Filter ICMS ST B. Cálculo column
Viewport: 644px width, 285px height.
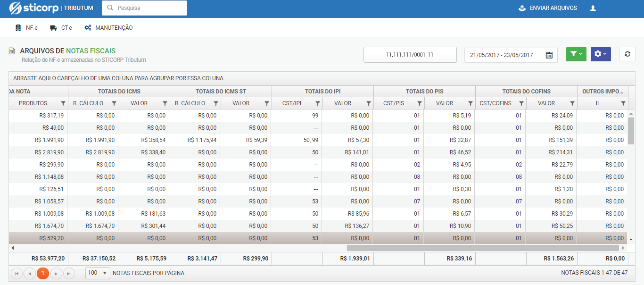(x=216, y=103)
